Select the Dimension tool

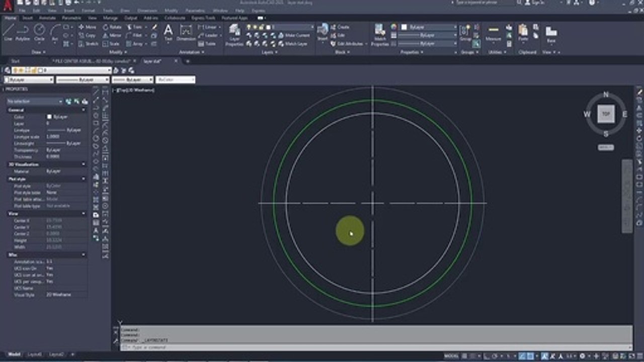pyautogui.click(x=186, y=32)
